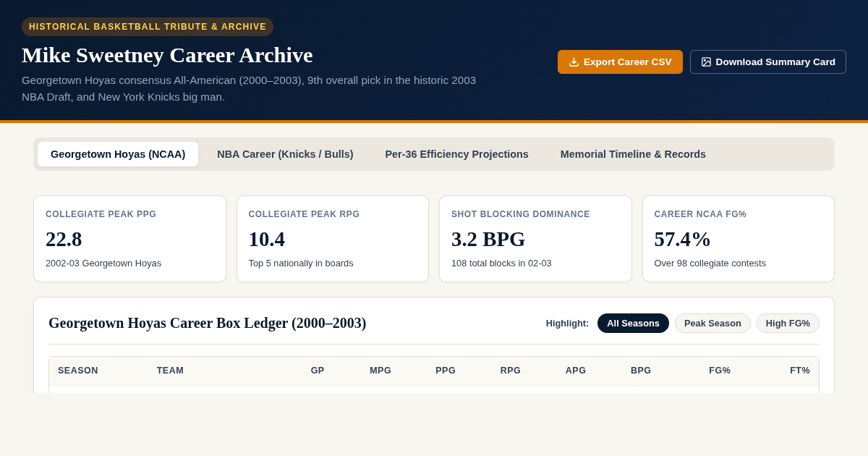Click the GP column header
This screenshot has height=456, width=868.
(318, 371)
